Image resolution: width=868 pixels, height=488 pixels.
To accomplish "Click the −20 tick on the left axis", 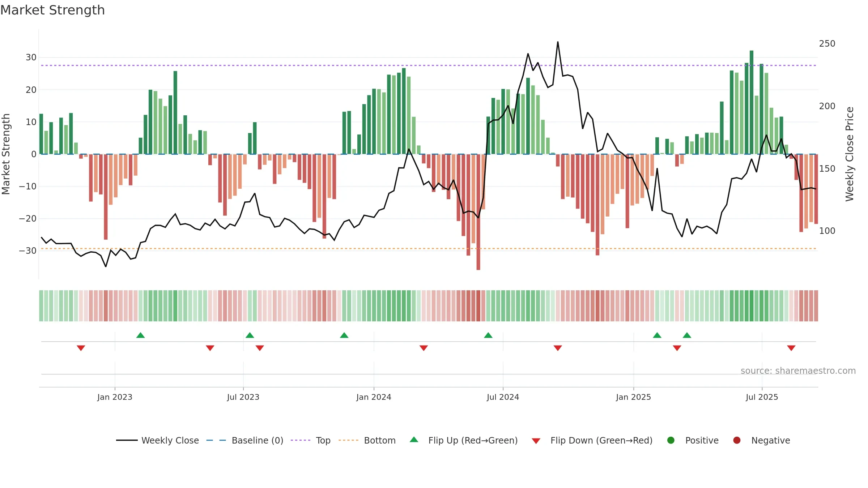I will point(28,218).
